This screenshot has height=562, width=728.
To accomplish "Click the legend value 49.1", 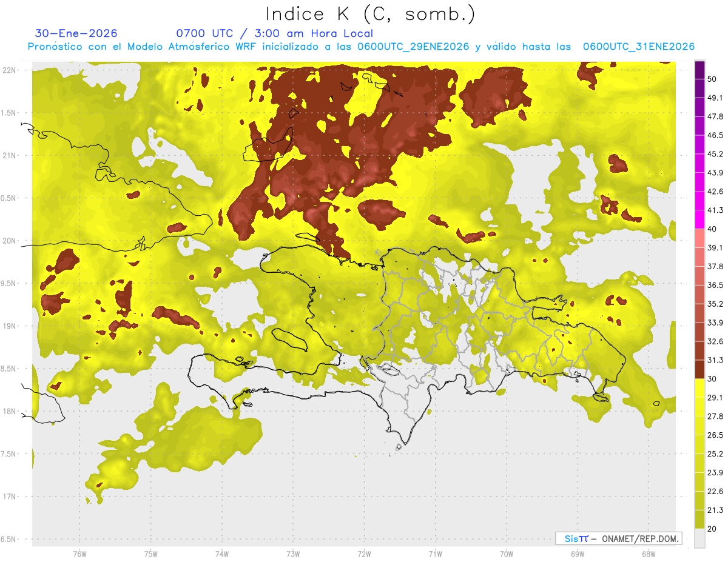I will 715,98.
